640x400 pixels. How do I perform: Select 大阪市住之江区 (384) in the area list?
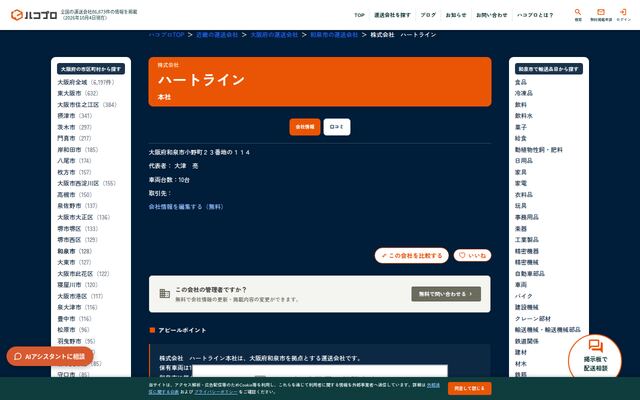point(87,105)
